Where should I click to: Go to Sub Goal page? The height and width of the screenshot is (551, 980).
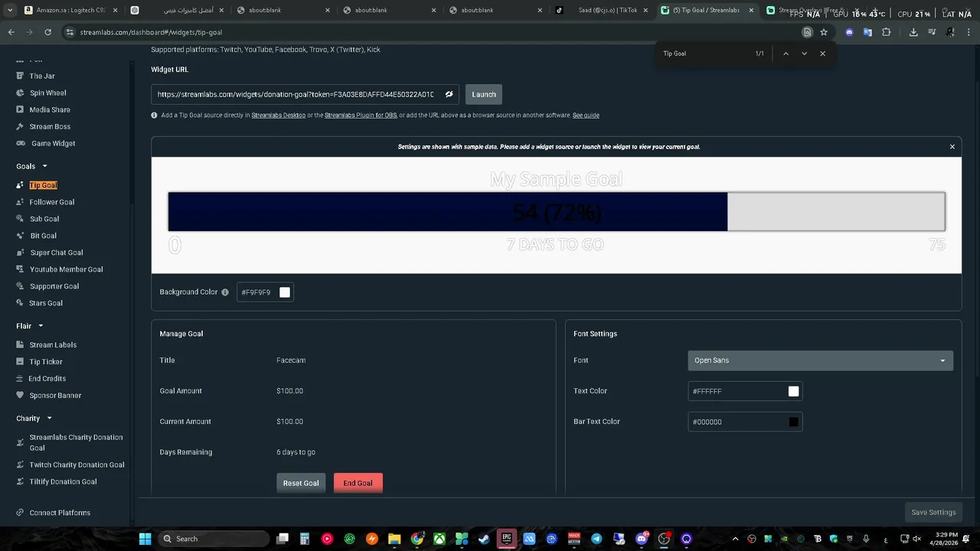coord(44,219)
